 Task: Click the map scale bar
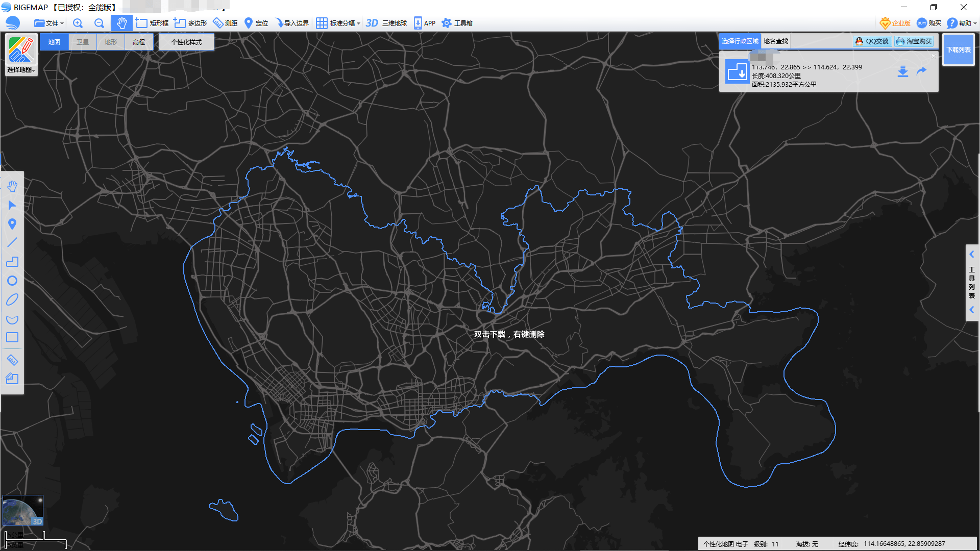36,540
